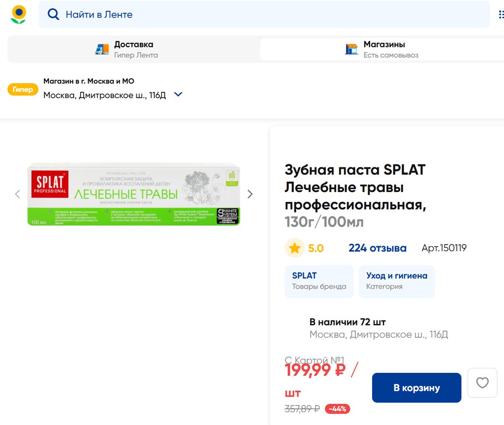Click the store building icon
The width and height of the screenshot is (504, 425).
tap(351, 49)
